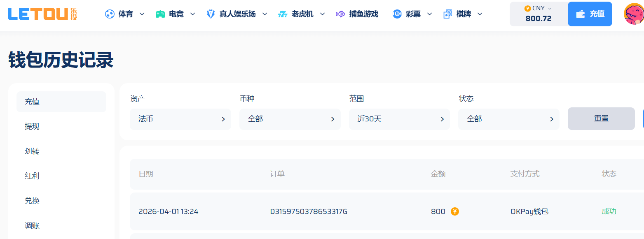
Task: Open the 币种 dropdown showing 全部
Action: (x=290, y=119)
